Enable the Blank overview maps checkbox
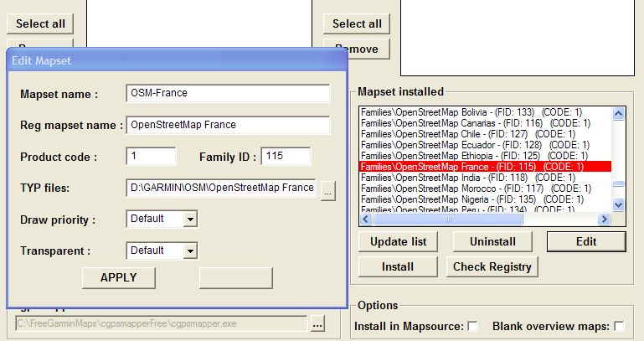The image size is (644, 341). click(619, 326)
